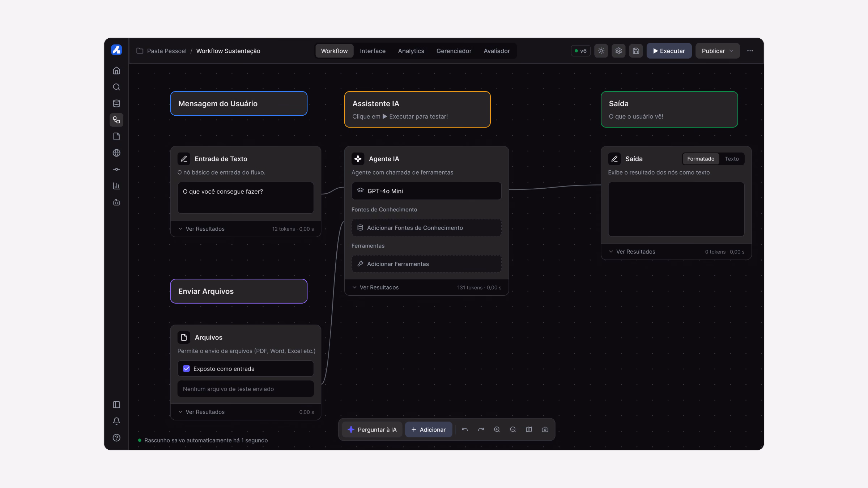Open the globe icon in sidebar
Viewport: 868px width, 488px height.
pos(116,153)
